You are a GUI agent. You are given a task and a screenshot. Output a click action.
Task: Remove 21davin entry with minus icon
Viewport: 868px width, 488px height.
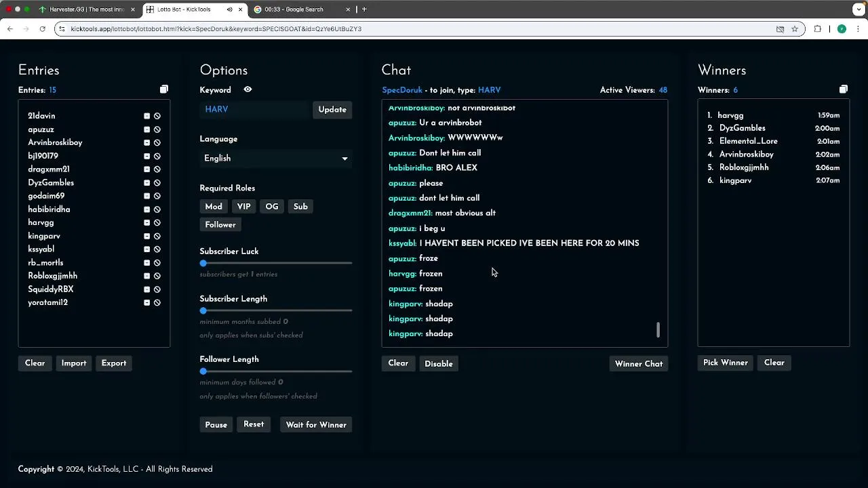click(x=146, y=116)
